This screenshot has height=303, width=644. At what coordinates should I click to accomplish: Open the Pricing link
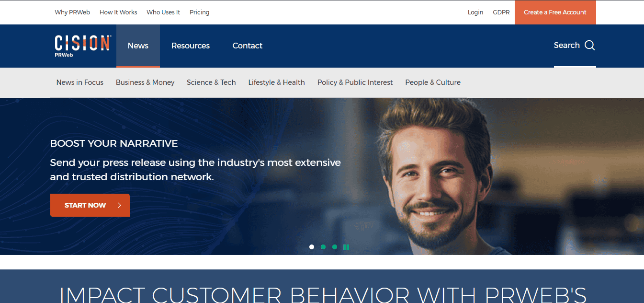pos(200,12)
